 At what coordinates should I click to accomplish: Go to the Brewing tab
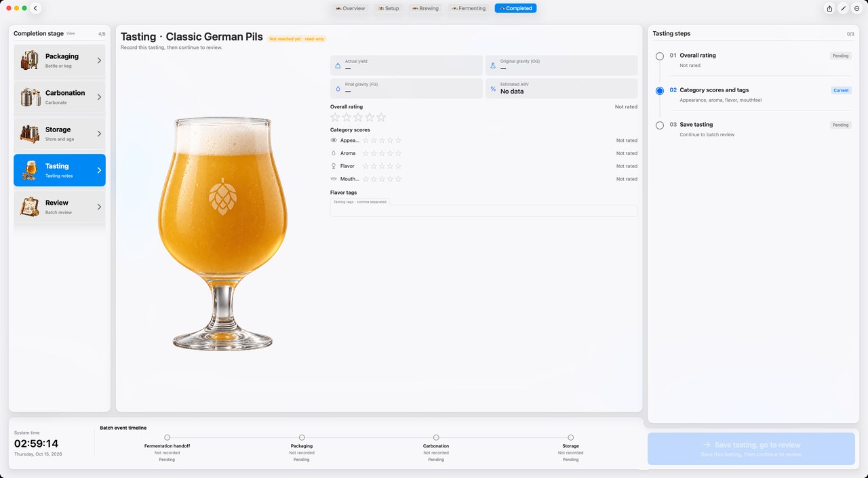point(425,8)
